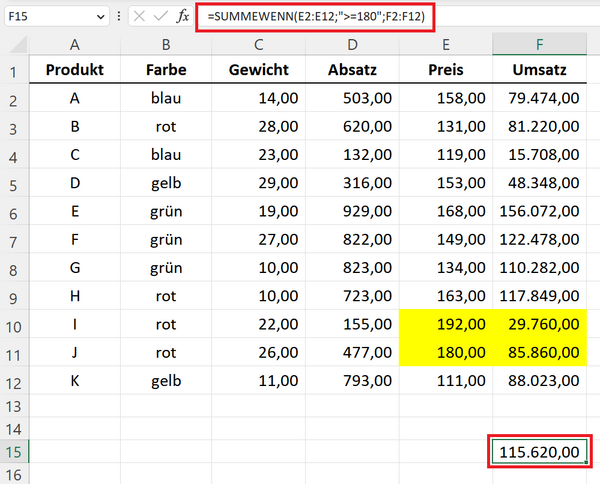Select Preis cell 168,00
This screenshot has width=600, height=484.
coord(446,211)
